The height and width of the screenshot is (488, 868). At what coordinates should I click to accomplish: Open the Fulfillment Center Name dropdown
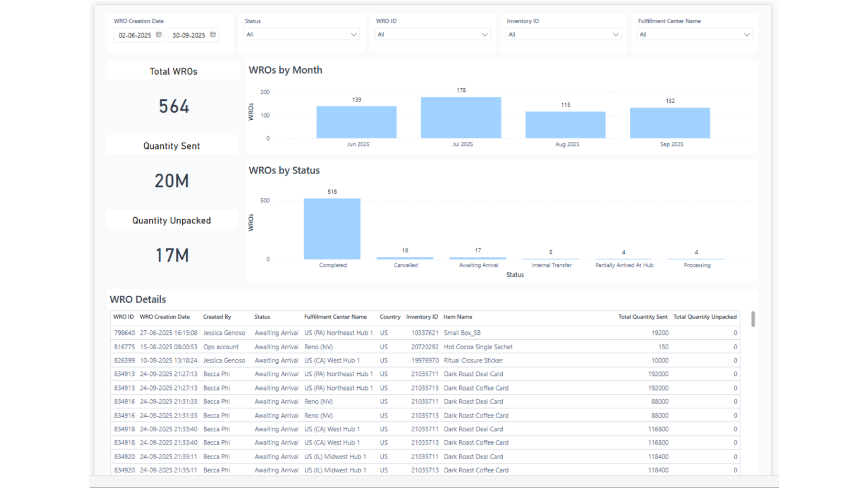(x=746, y=35)
